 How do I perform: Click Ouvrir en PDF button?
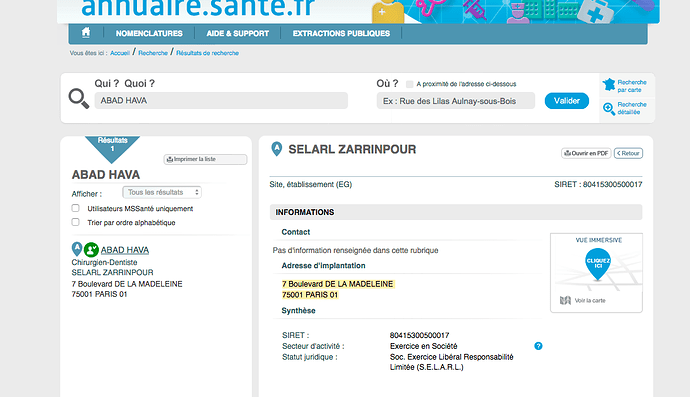coord(586,153)
